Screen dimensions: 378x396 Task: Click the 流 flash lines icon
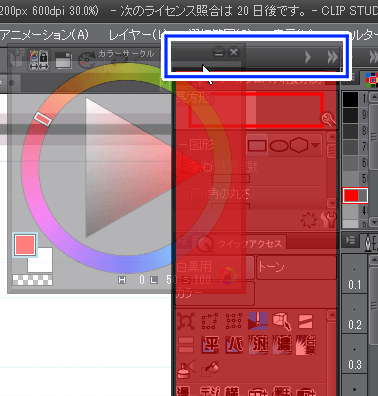point(258,345)
